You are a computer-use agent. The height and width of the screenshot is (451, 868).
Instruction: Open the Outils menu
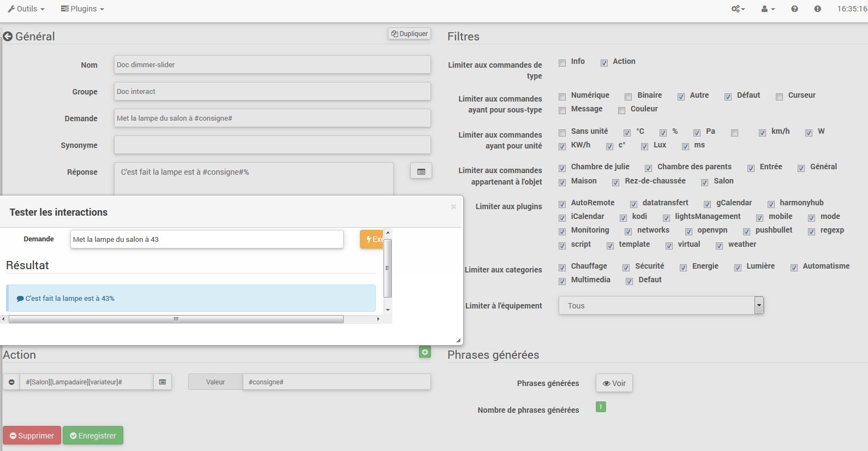pyautogui.click(x=26, y=9)
